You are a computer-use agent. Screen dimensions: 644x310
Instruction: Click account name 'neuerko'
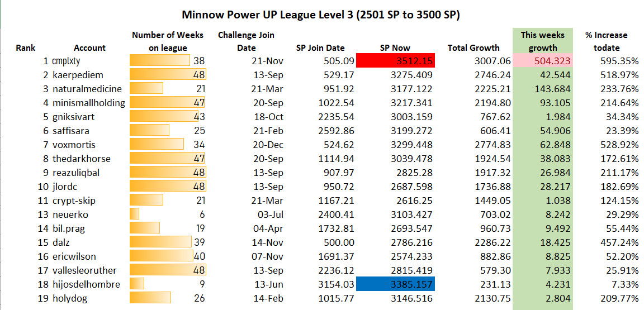[70, 214]
